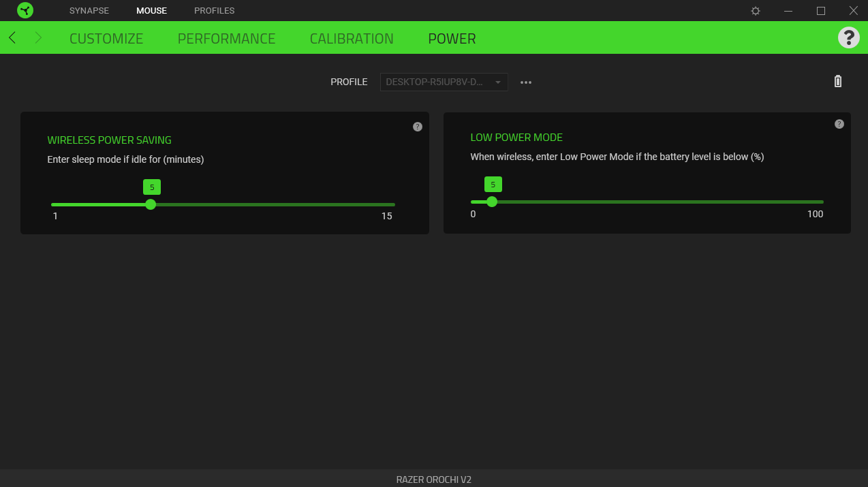Image resolution: width=868 pixels, height=487 pixels.
Task: Click the battery status icon
Action: [838, 82]
